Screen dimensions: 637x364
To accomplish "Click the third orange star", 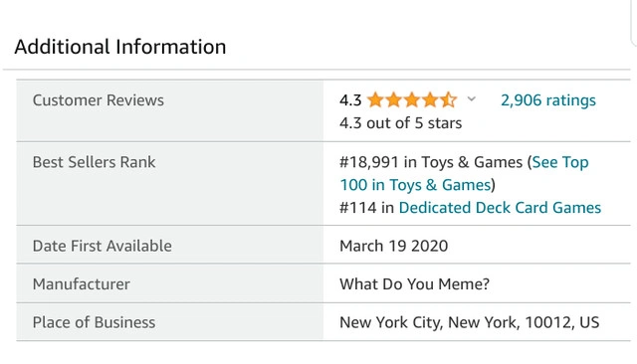I will pos(412,99).
